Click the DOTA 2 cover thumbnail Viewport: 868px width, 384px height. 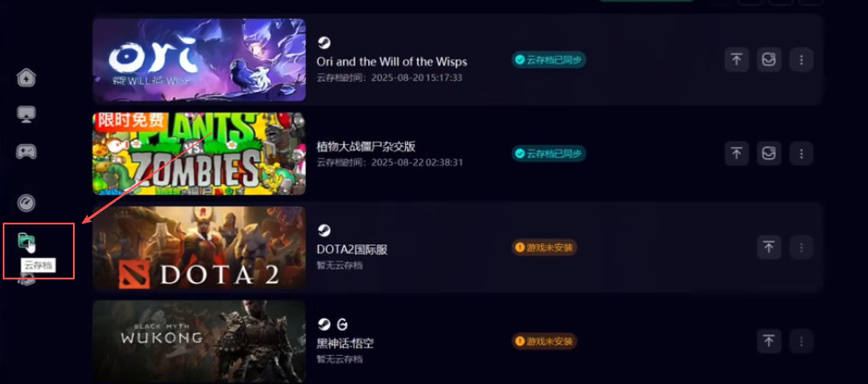point(199,248)
